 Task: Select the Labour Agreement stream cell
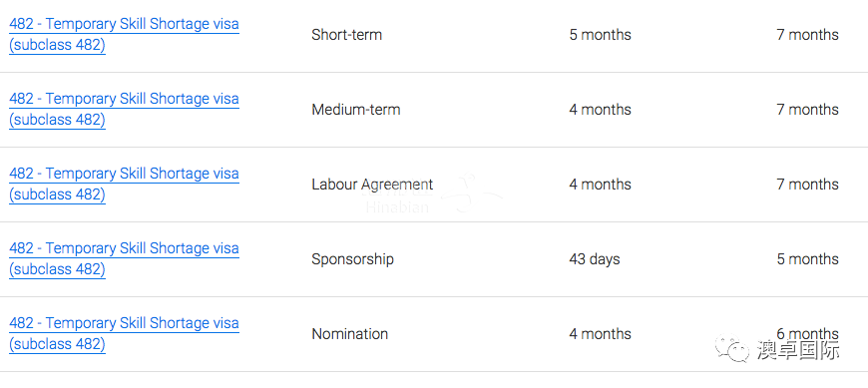tap(372, 185)
